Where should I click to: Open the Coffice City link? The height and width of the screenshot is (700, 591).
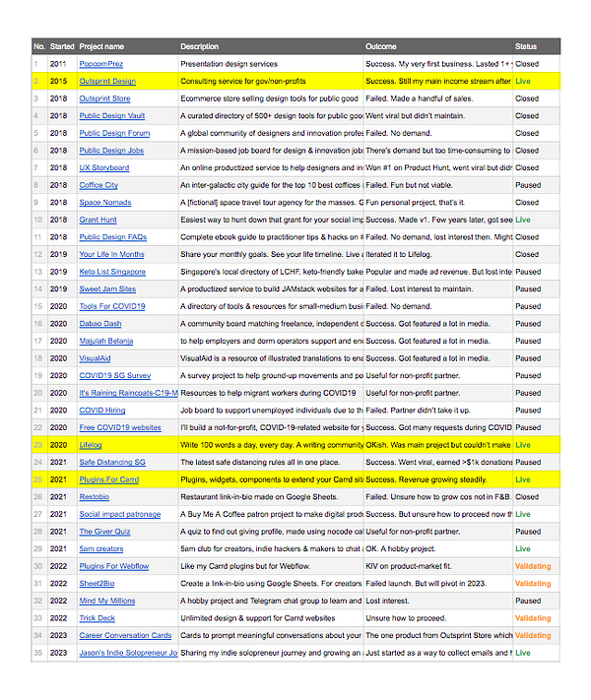click(x=98, y=185)
